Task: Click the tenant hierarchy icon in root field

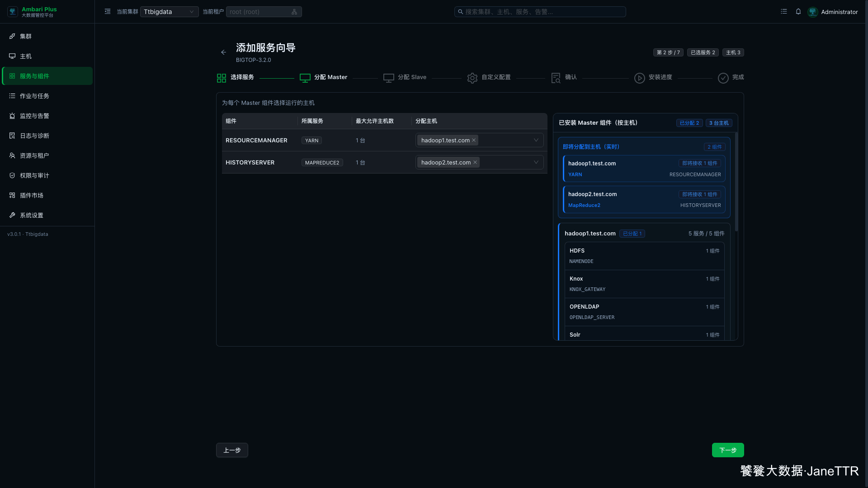Action: [294, 12]
